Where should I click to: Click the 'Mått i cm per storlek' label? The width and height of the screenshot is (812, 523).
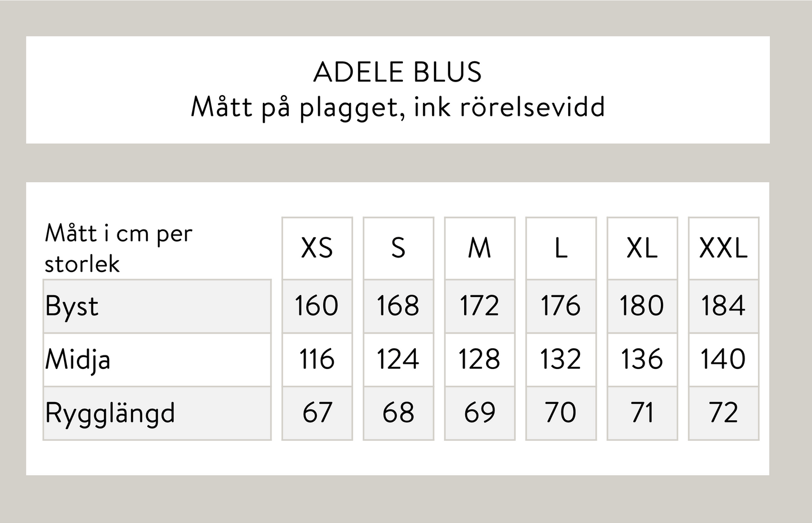(118, 248)
